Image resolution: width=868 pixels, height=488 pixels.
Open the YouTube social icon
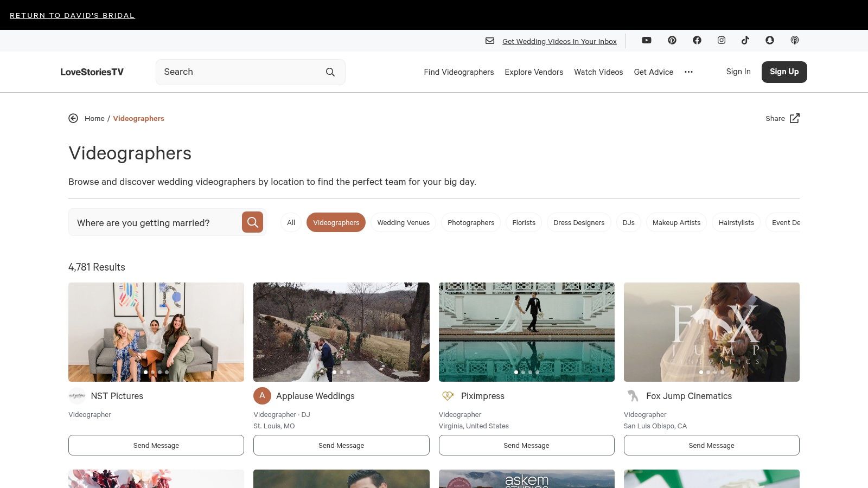pyautogui.click(x=647, y=40)
